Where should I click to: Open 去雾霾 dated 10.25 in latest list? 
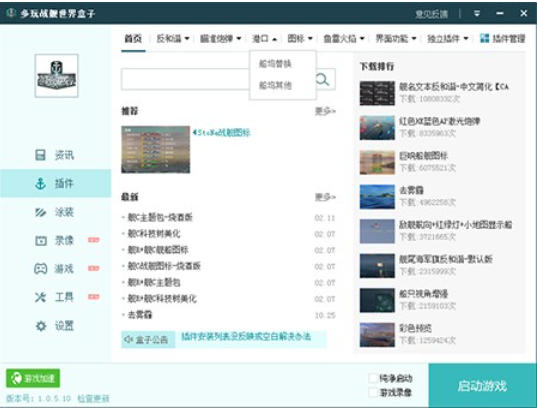140,314
